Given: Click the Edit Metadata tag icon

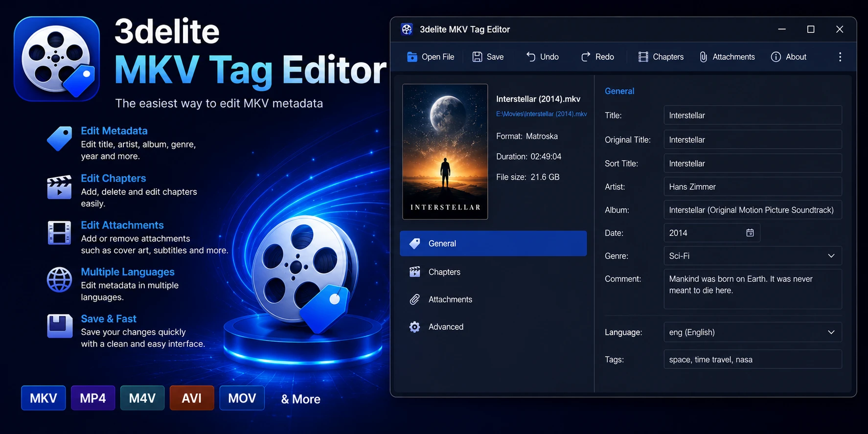Looking at the screenshot, I should 59,139.
